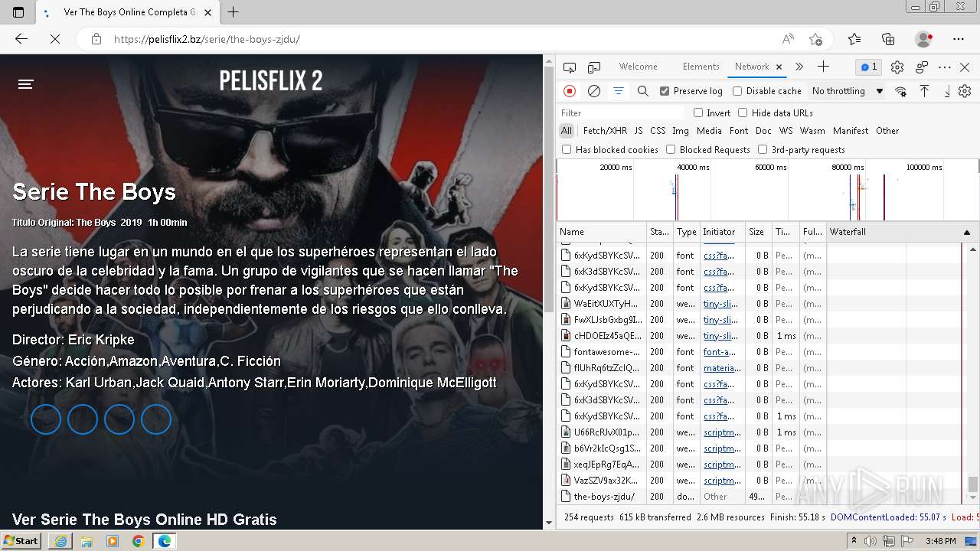Viewport: 980px width, 551px height.
Task: Show All request types
Action: tap(567, 131)
